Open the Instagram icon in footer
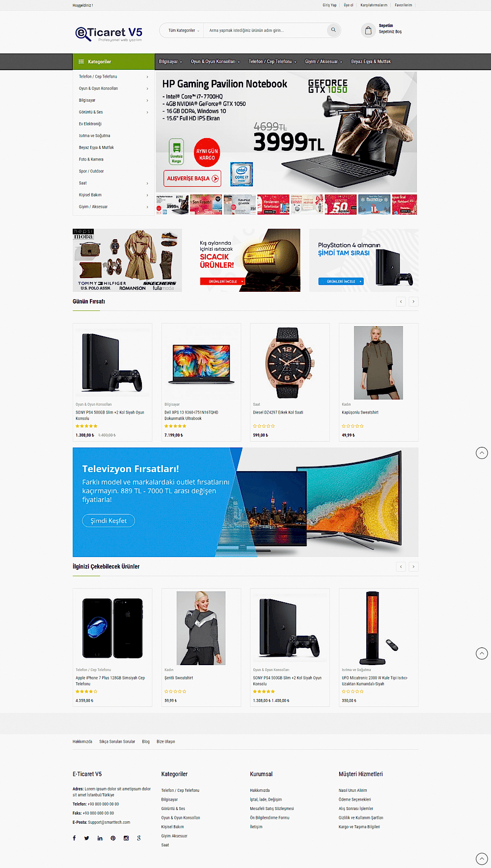Viewport: 491px width, 868px height. click(x=126, y=838)
